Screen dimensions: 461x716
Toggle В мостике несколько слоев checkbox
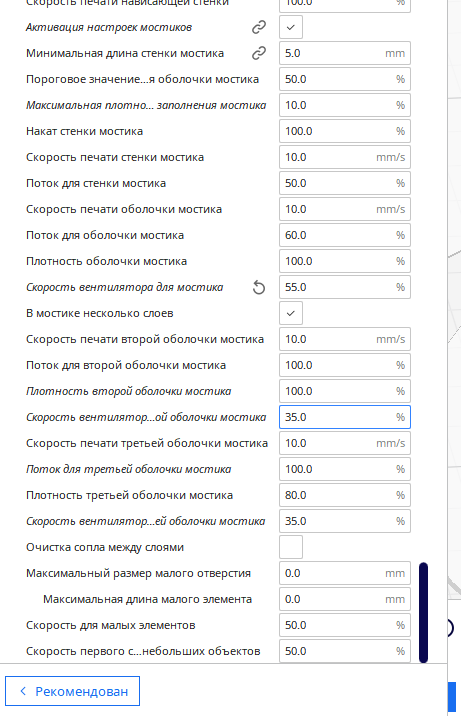coord(291,313)
